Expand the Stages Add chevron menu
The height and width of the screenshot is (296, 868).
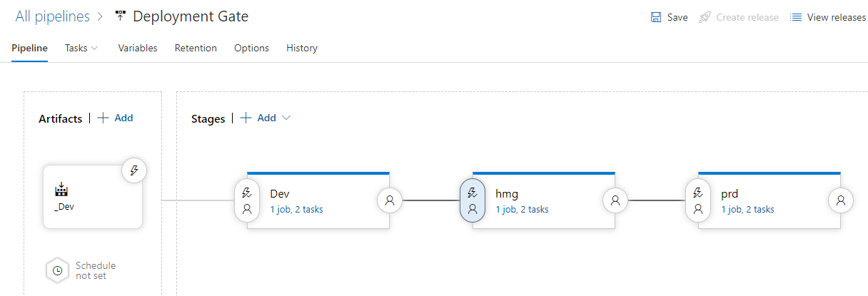tap(286, 118)
